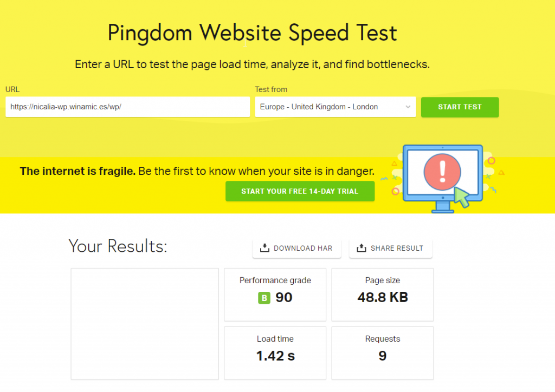Click the share icon beside Share Result
Viewport: 555px width, 392px height.
coord(362,248)
